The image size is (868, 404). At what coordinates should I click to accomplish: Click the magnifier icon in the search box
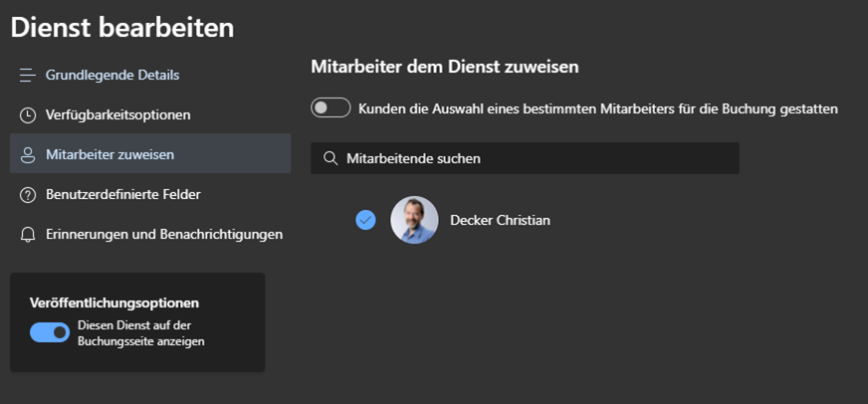[330, 158]
